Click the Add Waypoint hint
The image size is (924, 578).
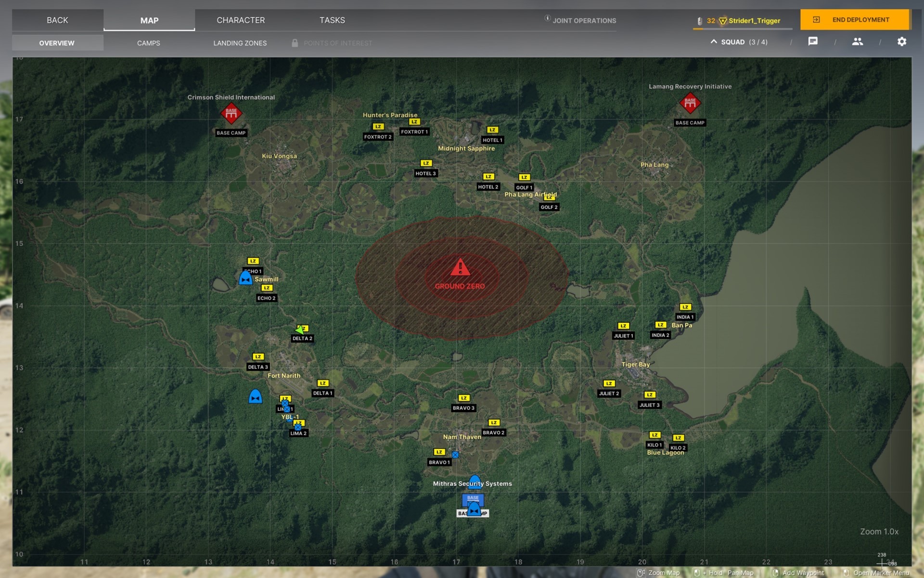tap(798, 573)
